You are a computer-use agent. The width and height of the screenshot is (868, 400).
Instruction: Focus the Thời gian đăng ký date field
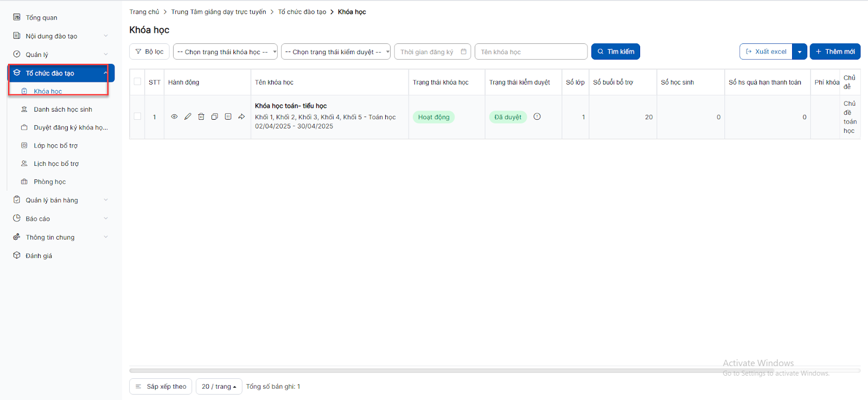[x=432, y=51]
